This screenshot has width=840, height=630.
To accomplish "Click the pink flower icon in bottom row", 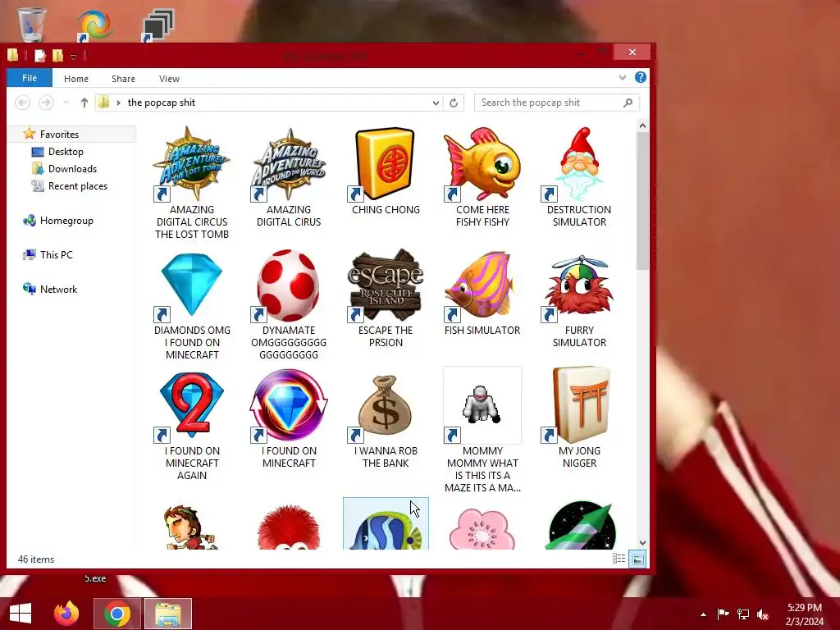I will (482, 528).
